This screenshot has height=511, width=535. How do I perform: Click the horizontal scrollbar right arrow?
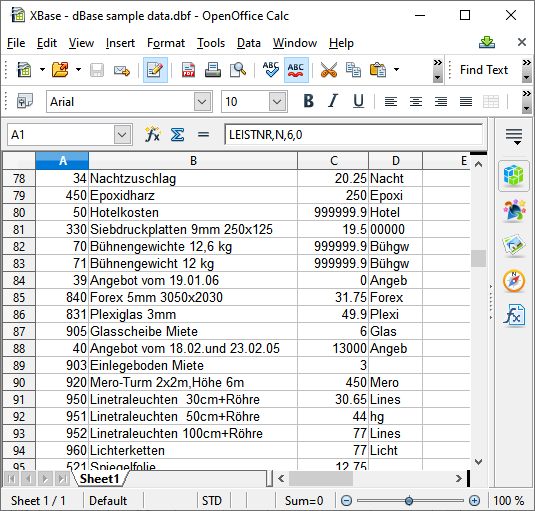[459, 479]
